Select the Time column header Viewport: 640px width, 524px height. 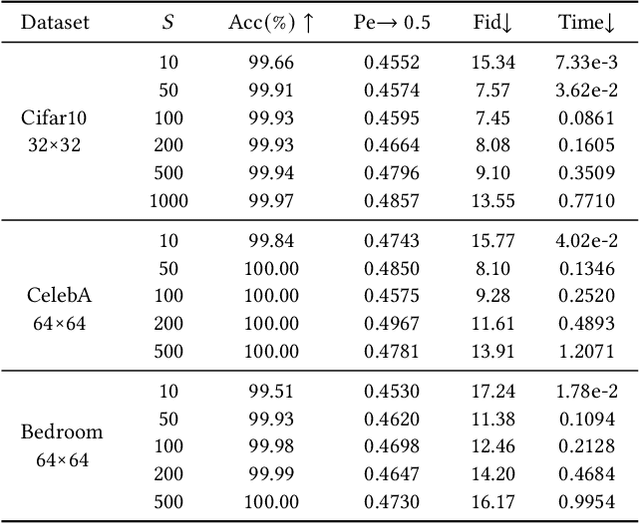(x=583, y=22)
